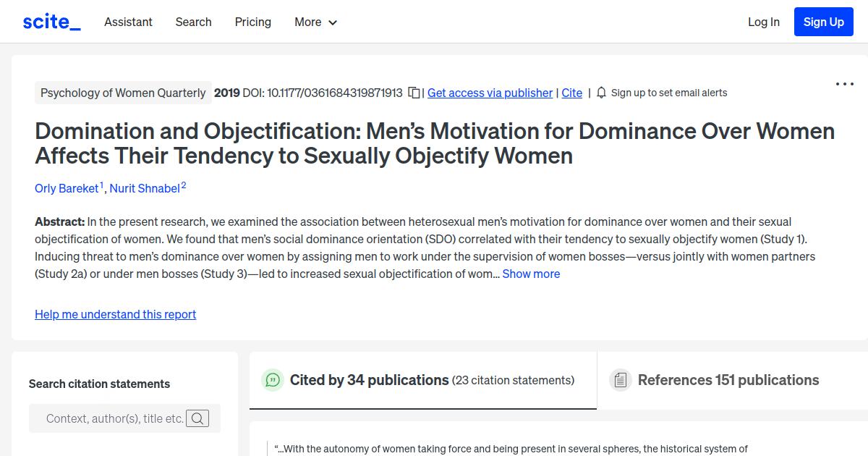Click the Sign Up button
868x456 pixels.
pyautogui.click(x=823, y=21)
